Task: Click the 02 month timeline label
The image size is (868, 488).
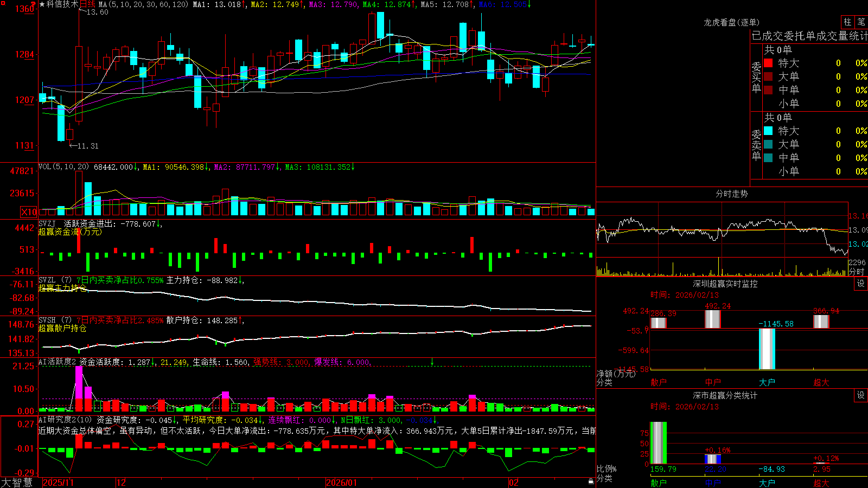Action: tap(514, 483)
